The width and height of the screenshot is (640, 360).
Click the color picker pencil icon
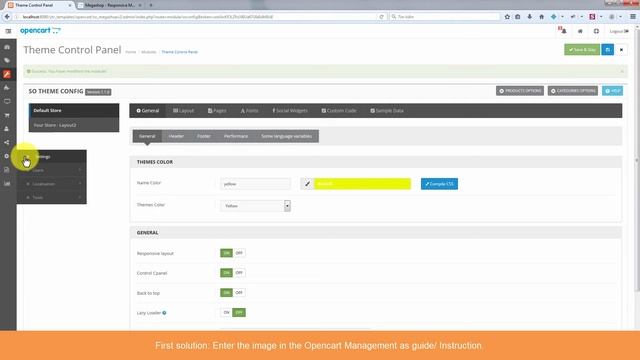[x=307, y=184]
